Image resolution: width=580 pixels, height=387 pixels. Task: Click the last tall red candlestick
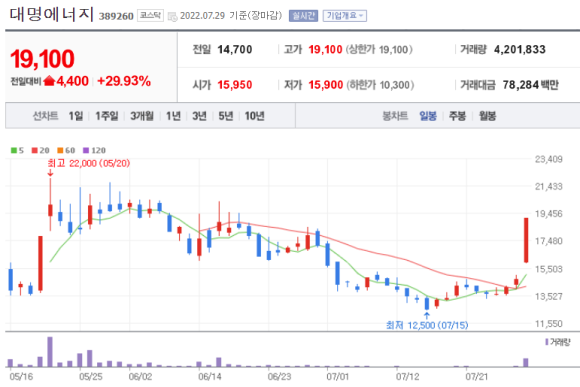pyautogui.click(x=526, y=240)
